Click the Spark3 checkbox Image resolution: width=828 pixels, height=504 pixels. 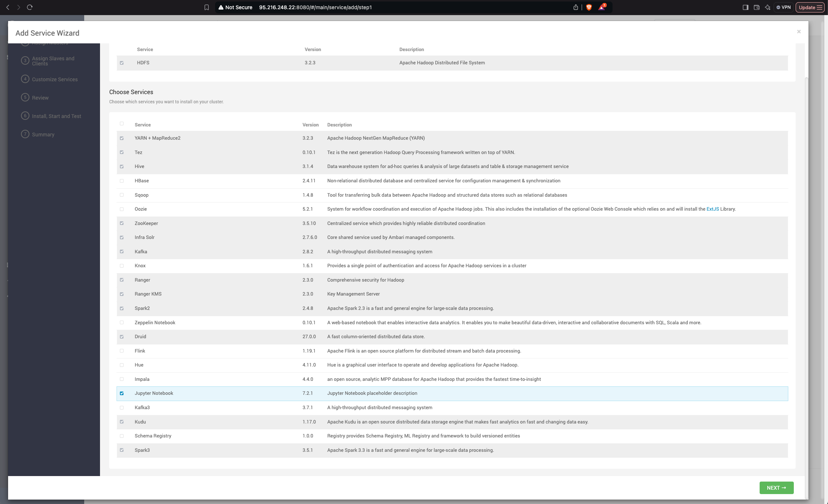click(122, 450)
